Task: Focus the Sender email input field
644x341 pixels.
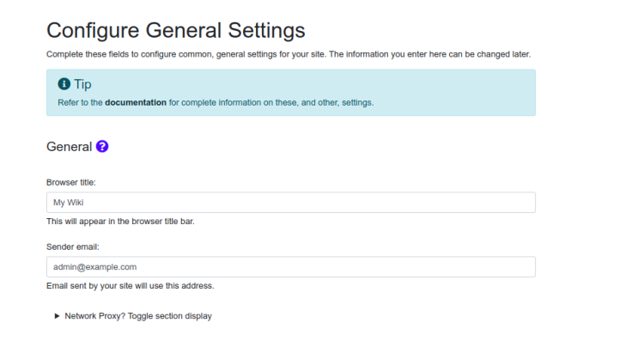Action: tap(291, 266)
